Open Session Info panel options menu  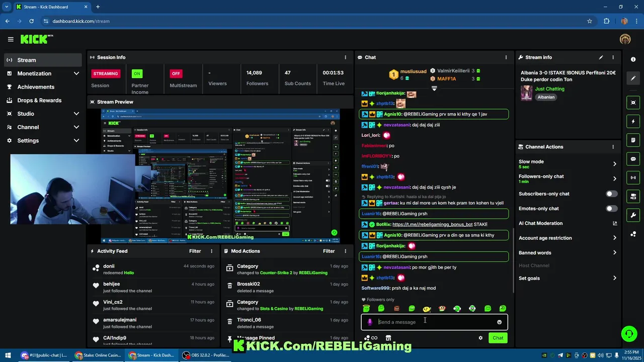(345, 57)
